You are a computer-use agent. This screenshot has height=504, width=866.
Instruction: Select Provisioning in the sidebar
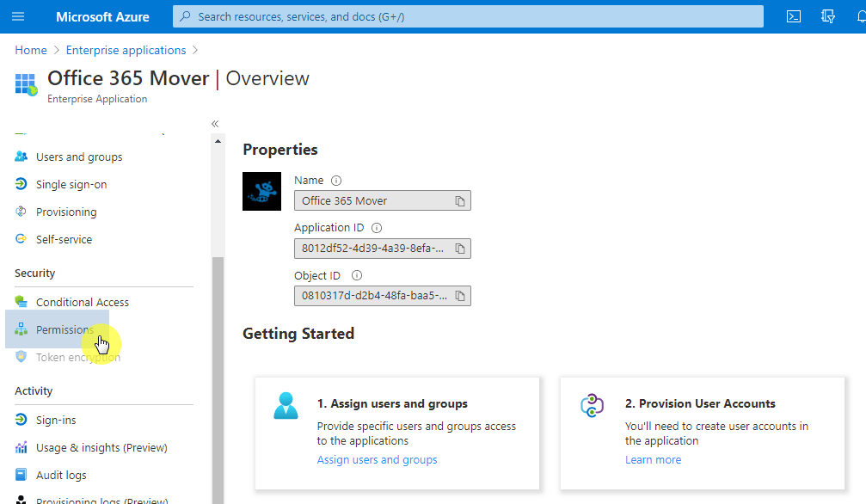(66, 212)
